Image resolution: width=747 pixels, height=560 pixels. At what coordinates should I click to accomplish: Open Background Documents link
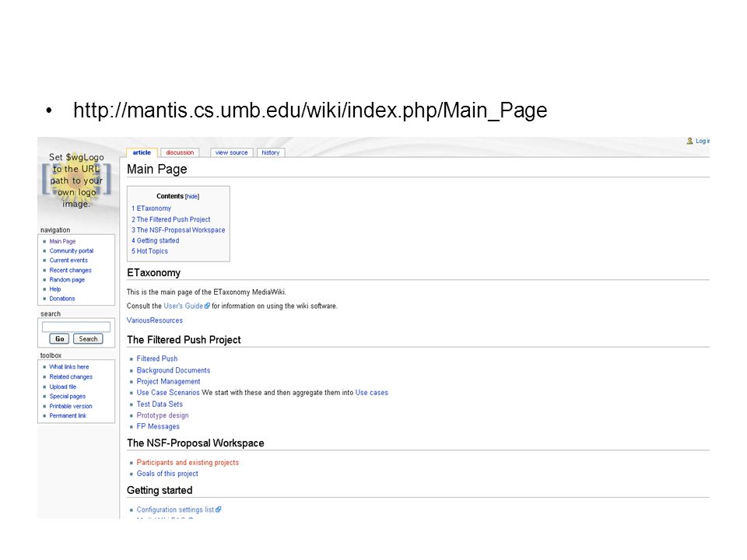pyautogui.click(x=174, y=370)
